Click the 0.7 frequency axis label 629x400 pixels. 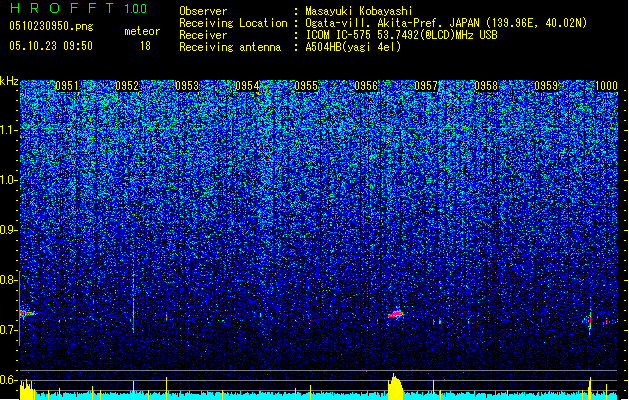(8, 330)
